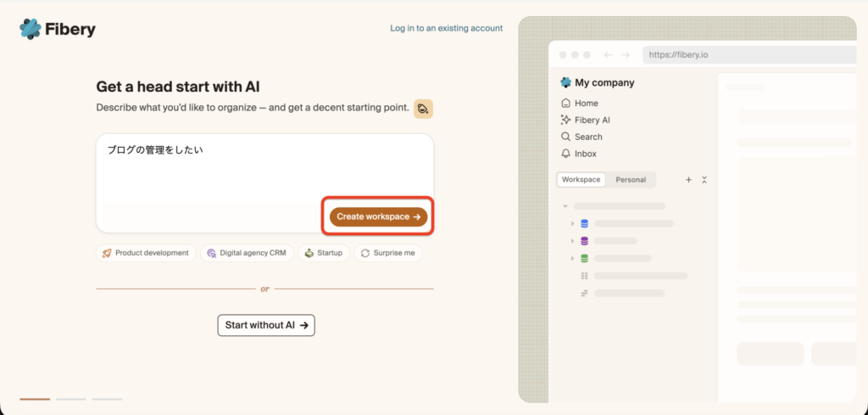
Task: Click the Fibery logo icon
Action: click(x=31, y=29)
